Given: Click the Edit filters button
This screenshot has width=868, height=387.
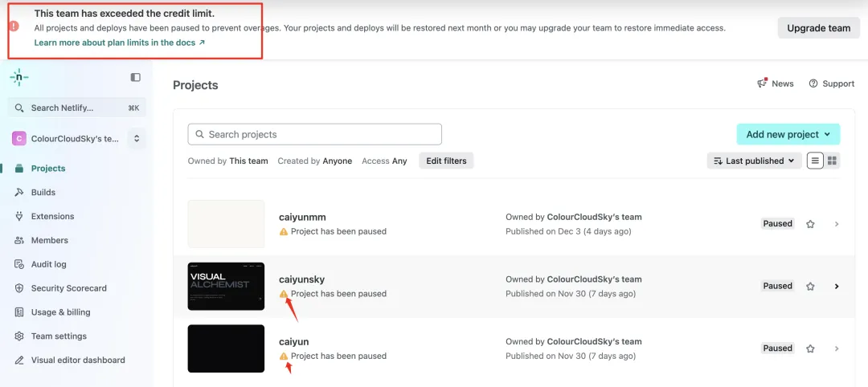Looking at the screenshot, I should pos(446,161).
